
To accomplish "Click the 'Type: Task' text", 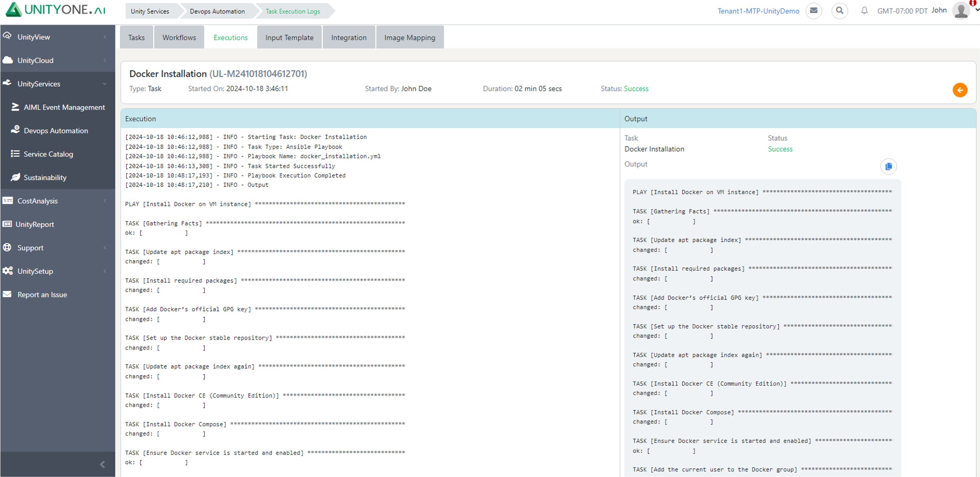I will [x=145, y=89].
